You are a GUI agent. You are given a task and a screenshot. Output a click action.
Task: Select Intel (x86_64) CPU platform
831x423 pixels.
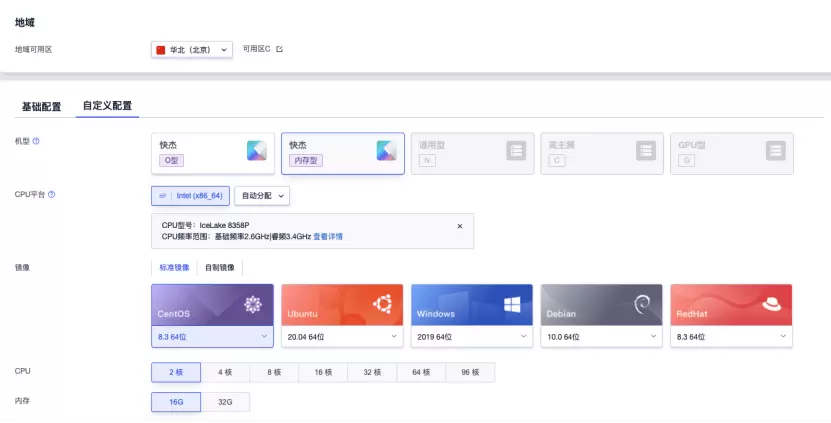(x=192, y=196)
